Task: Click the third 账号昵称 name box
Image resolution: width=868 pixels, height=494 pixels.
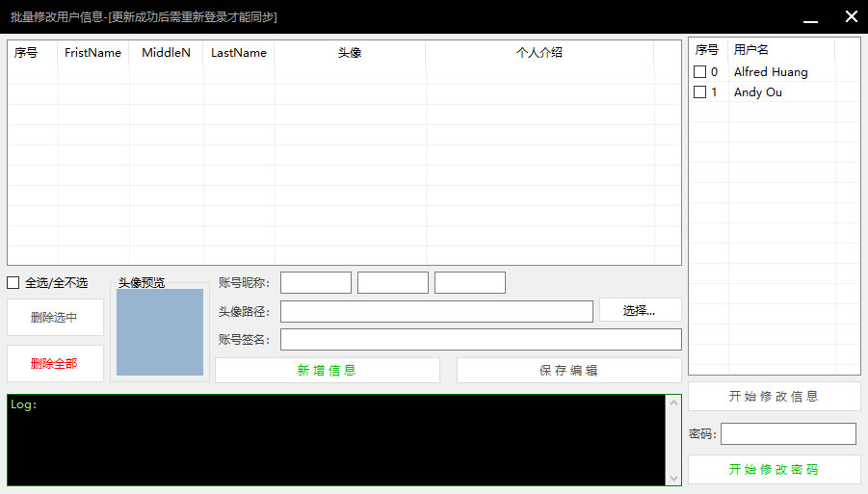Action: click(x=469, y=283)
